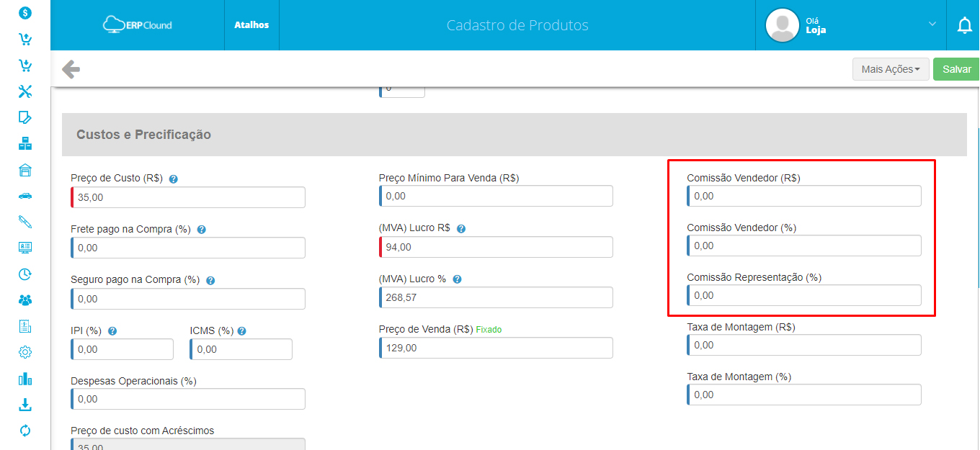Open the people group sidebar icon
Image resolution: width=980 pixels, height=450 pixels.
pyautogui.click(x=25, y=300)
